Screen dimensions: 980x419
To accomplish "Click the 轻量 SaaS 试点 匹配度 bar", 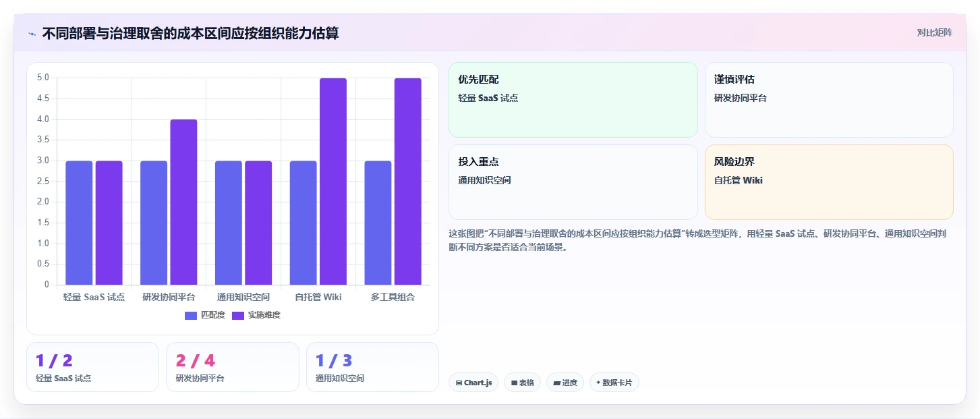I will pyautogui.click(x=79, y=223).
